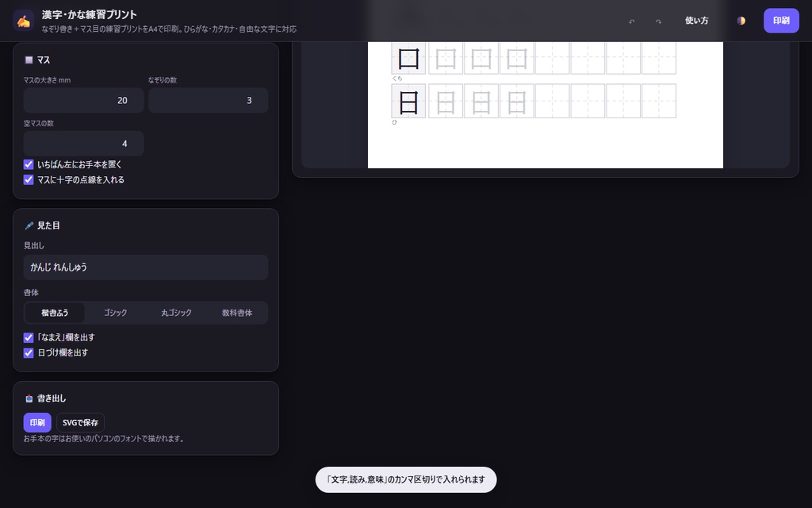The image size is (812, 508).
Task: Click the なぞりの数 number field
Action: coord(209,100)
